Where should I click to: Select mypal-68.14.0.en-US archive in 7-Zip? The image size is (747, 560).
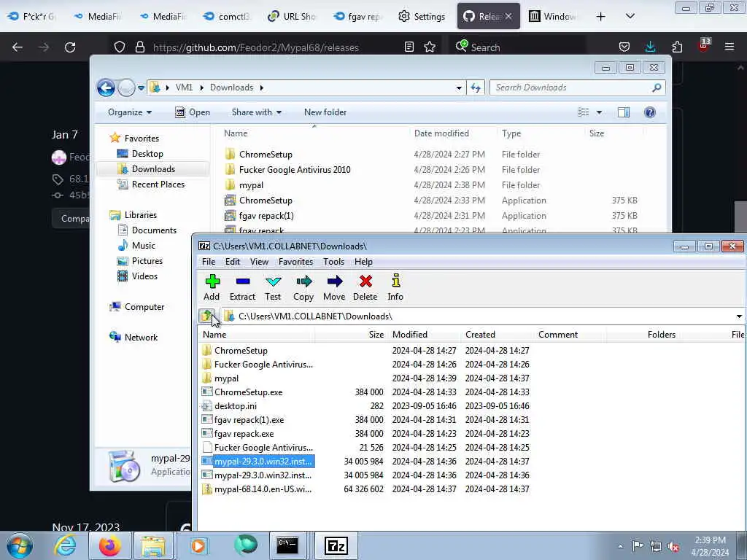[x=263, y=489]
